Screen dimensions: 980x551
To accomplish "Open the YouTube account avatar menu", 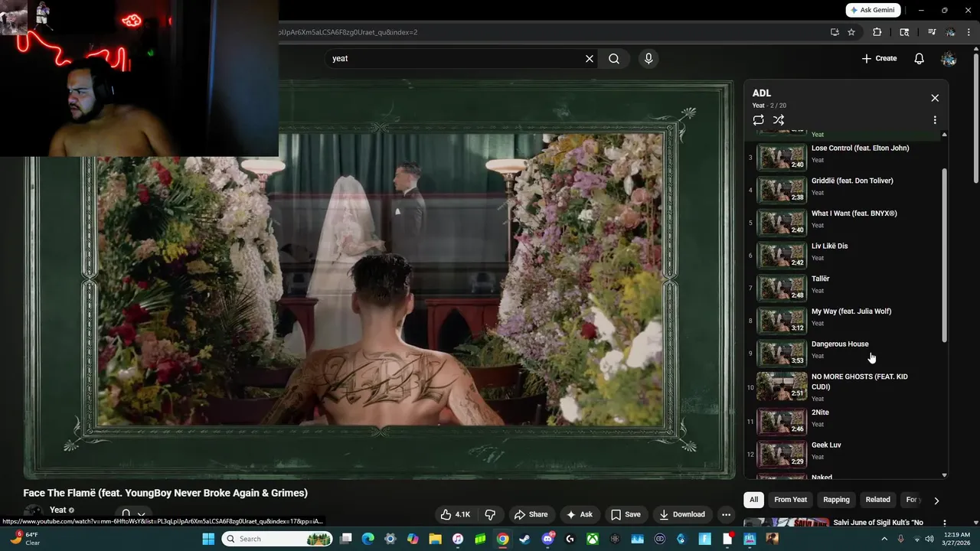I will click(x=949, y=58).
